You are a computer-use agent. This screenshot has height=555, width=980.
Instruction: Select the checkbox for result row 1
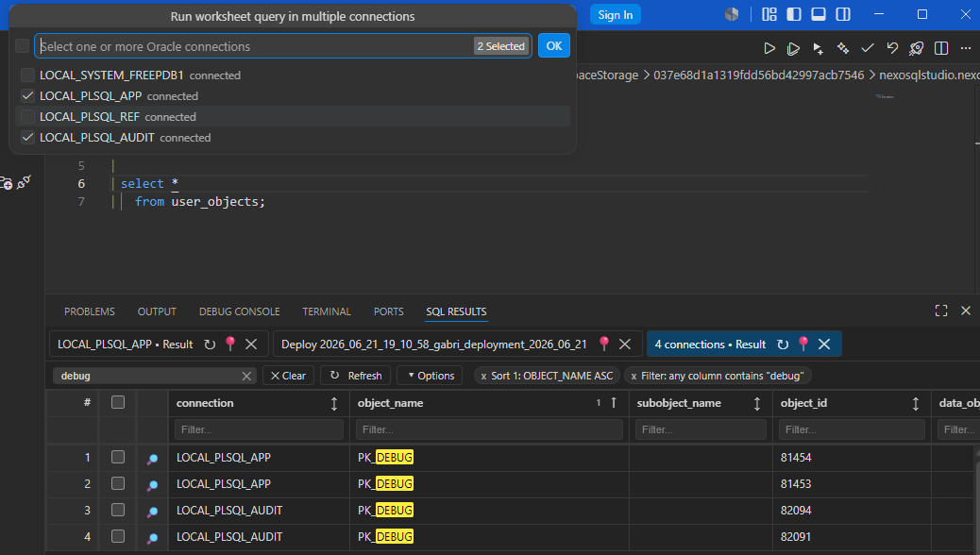(117, 457)
